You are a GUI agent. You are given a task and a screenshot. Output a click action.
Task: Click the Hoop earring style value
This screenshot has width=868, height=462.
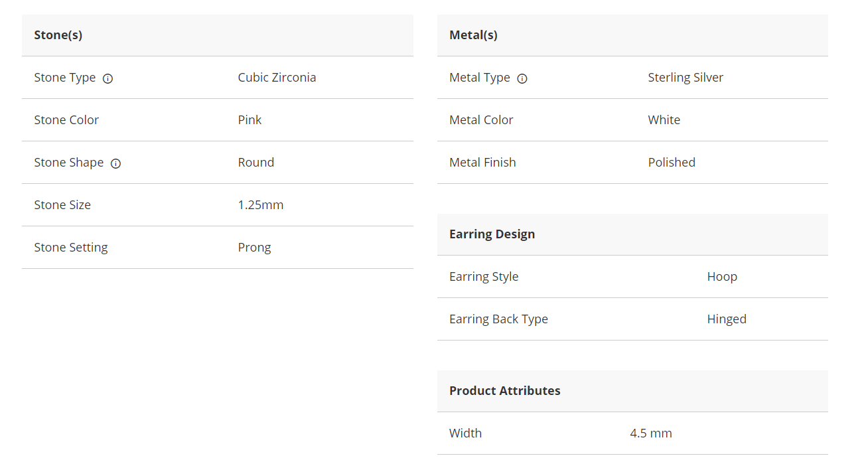(x=722, y=277)
